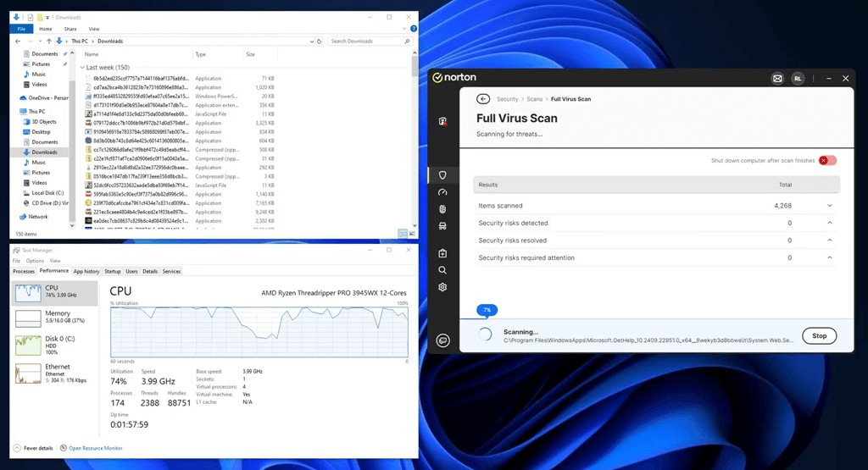Click Fewer details in Task Manager
Screen dimensions: 868x470
(33, 448)
